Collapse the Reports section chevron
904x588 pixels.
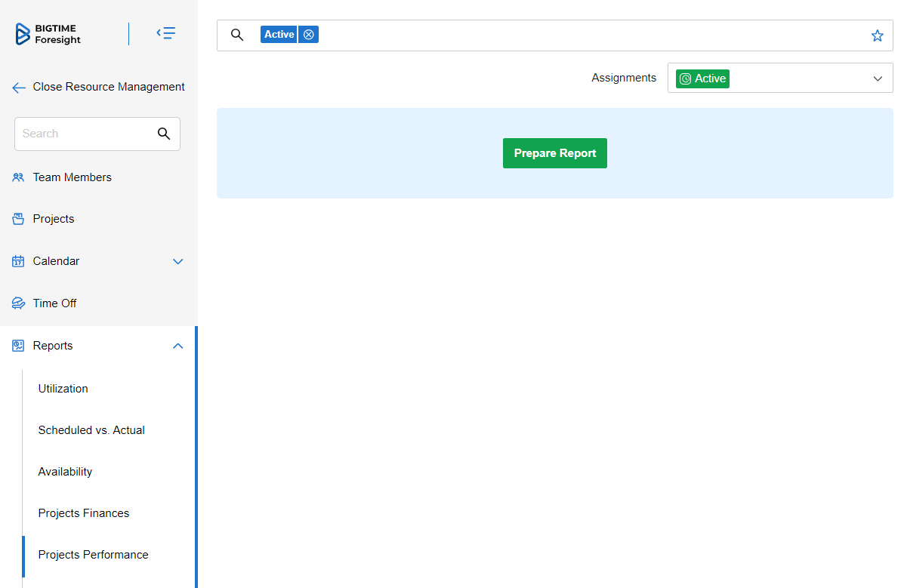[178, 346]
